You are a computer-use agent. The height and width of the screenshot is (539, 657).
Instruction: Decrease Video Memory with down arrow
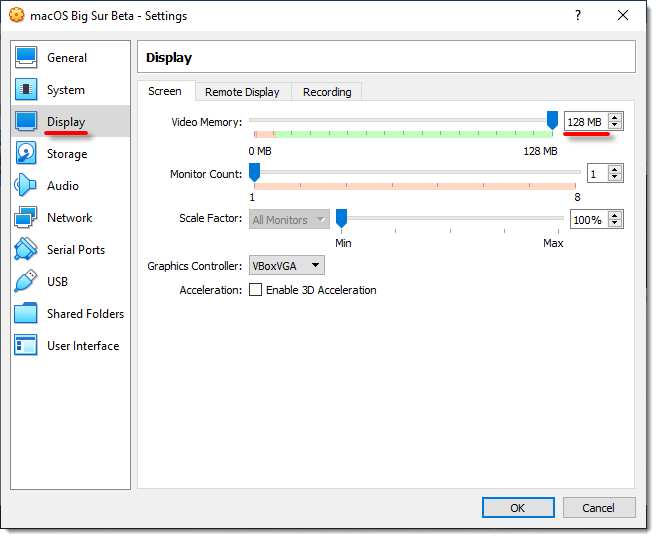click(614, 125)
